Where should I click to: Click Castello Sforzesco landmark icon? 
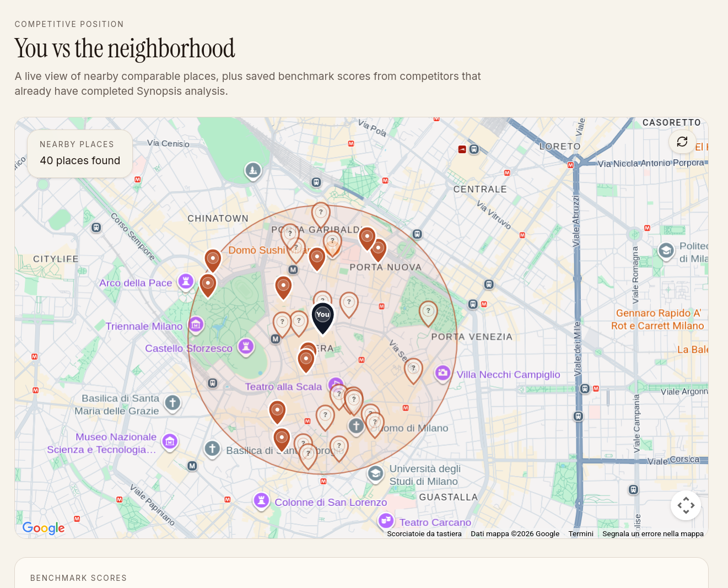pos(246,347)
